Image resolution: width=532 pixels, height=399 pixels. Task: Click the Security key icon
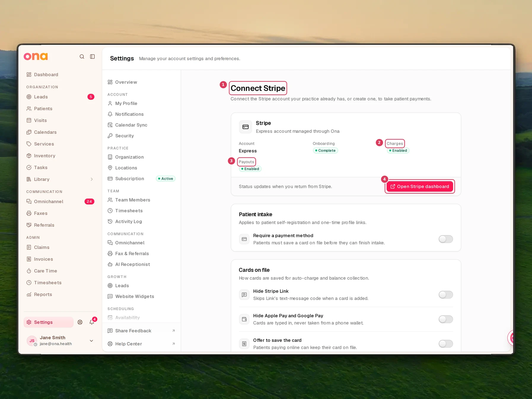(x=110, y=136)
